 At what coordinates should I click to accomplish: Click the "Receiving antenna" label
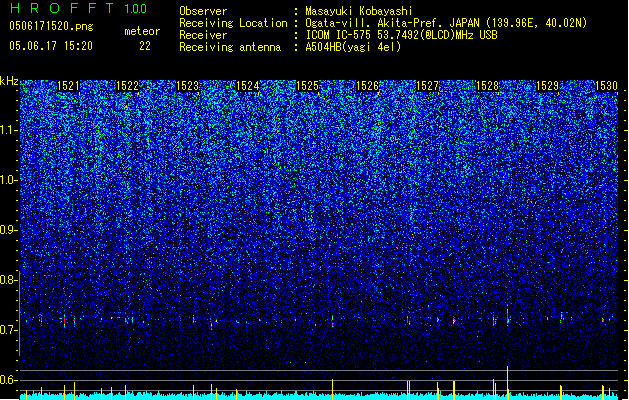[x=230, y=47]
